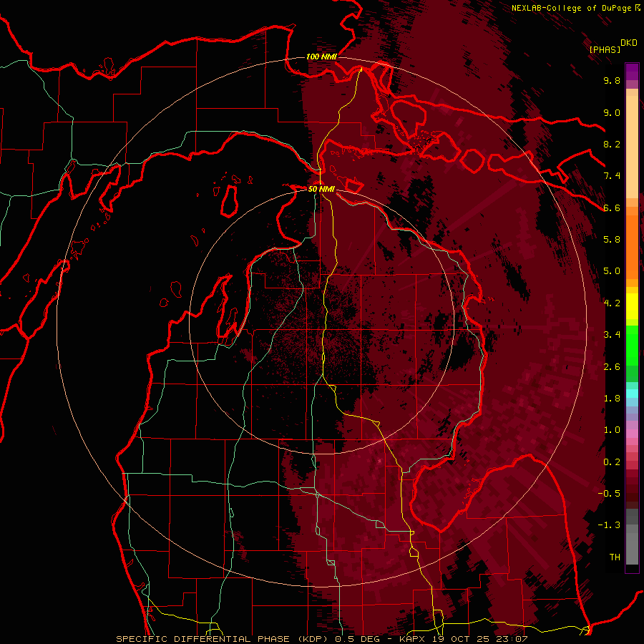Click the 7.4 color scale value

[612, 176]
